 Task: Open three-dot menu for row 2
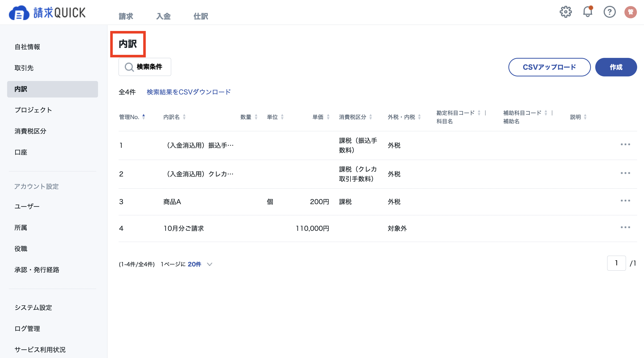point(625,173)
